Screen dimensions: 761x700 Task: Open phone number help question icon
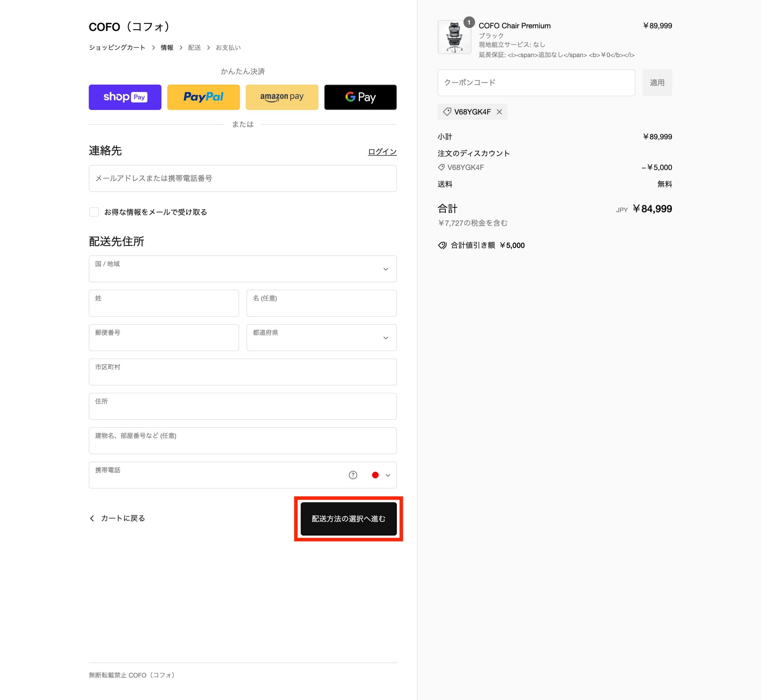pos(353,475)
